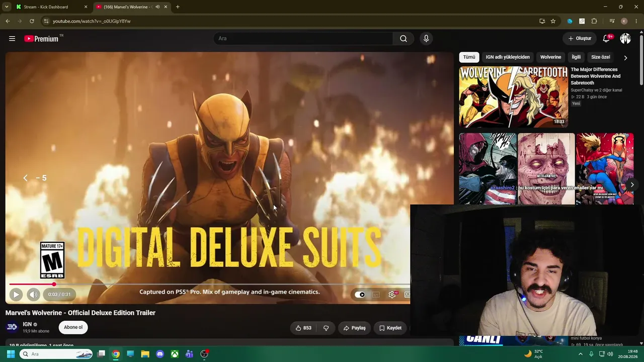Open the Chrome profile K avatar
This screenshot has width=644, height=362.
[624, 21]
